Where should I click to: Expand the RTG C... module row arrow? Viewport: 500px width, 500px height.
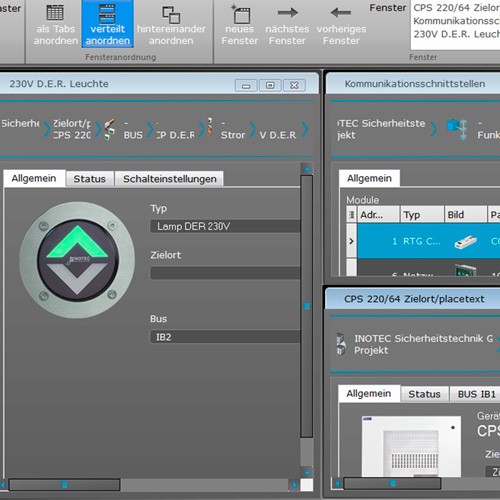(x=351, y=241)
